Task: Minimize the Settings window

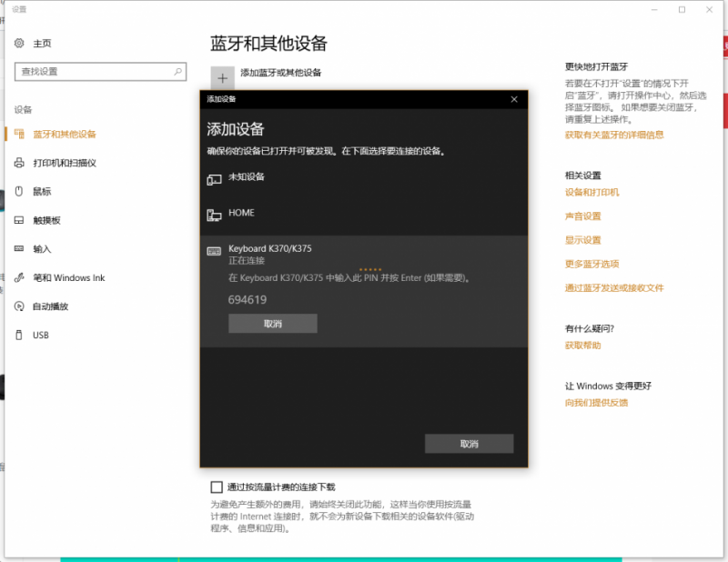Action: pyautogui.click(x=654, y=9)
